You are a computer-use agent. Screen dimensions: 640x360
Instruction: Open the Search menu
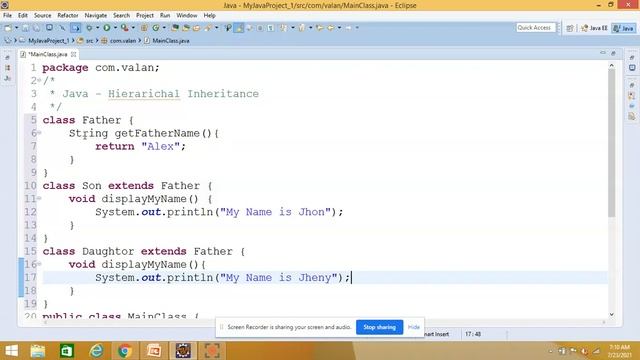(122, 16)
